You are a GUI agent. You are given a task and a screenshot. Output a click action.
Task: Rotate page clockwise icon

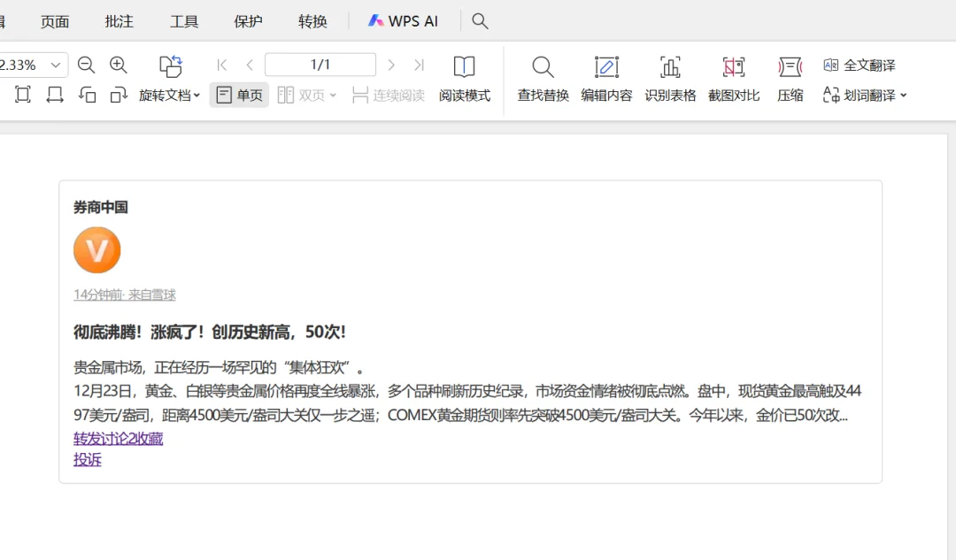(119, 95)
